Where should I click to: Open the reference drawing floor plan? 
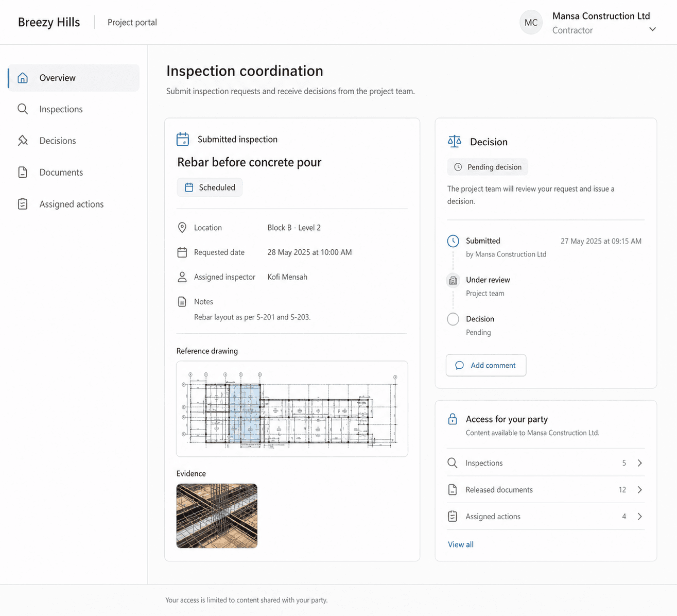click(x=292, y=409)
